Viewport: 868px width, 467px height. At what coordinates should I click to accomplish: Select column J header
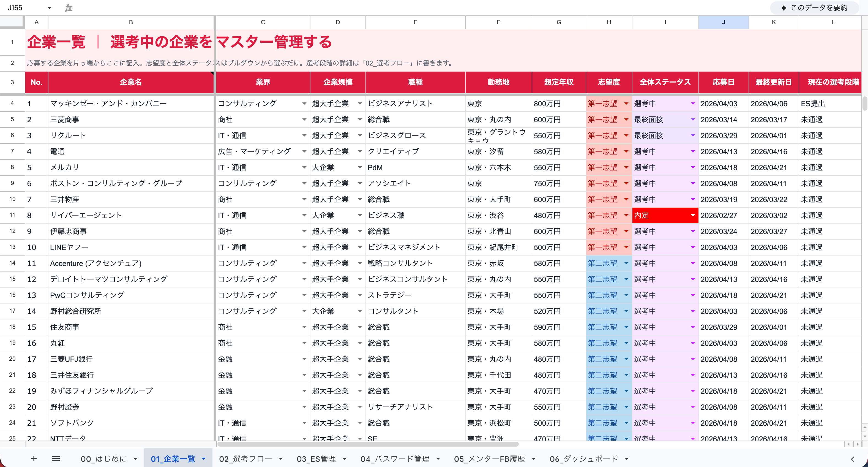(724, 22)
